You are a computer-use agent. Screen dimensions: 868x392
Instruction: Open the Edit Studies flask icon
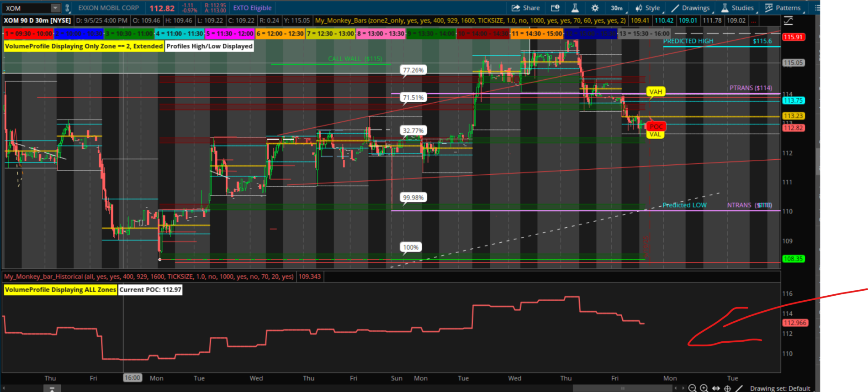[575, 8]
